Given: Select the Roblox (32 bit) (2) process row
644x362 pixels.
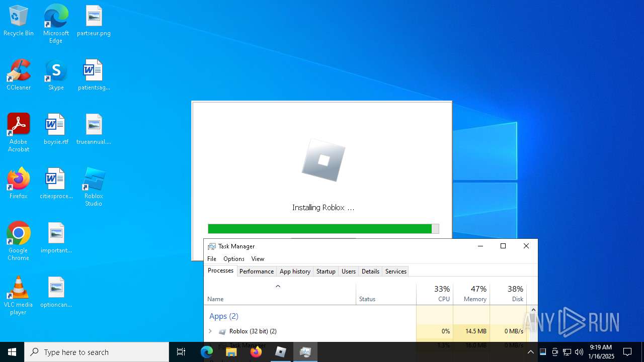Looking at the screenshot, I should tap(366, 331).
